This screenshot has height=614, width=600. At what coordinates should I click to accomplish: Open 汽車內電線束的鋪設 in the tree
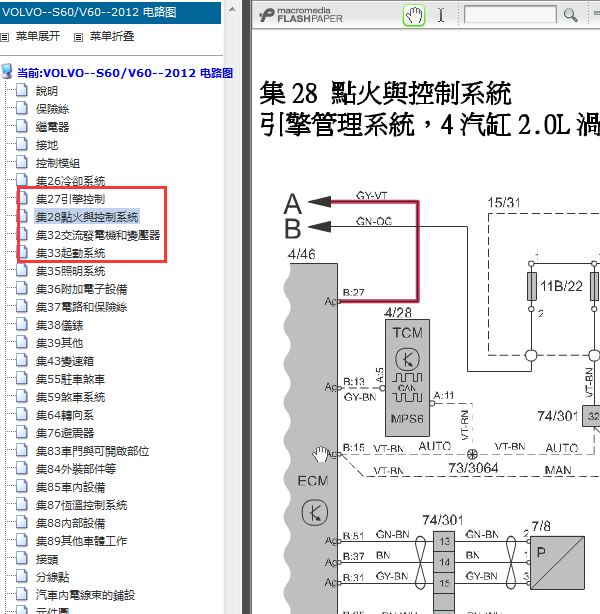[x=85, y=595]
